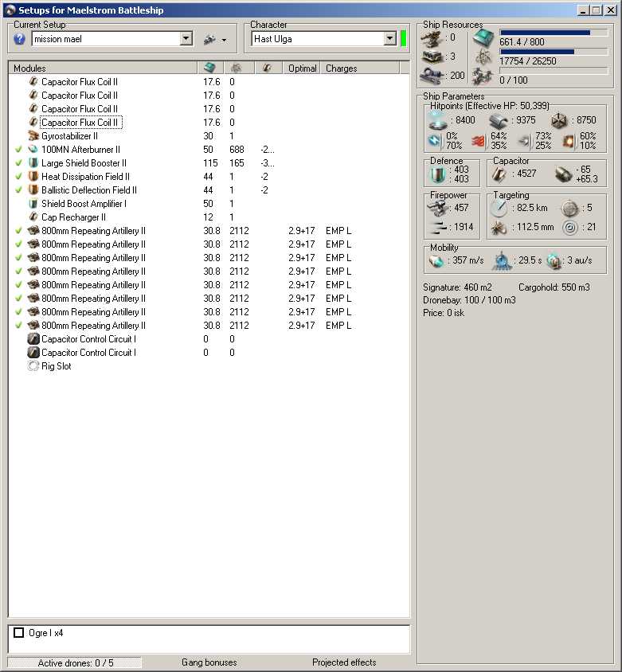
Task: Toggle the first 800mm Repeating Artillery II checkmark
Action: [x=18, y=231]
